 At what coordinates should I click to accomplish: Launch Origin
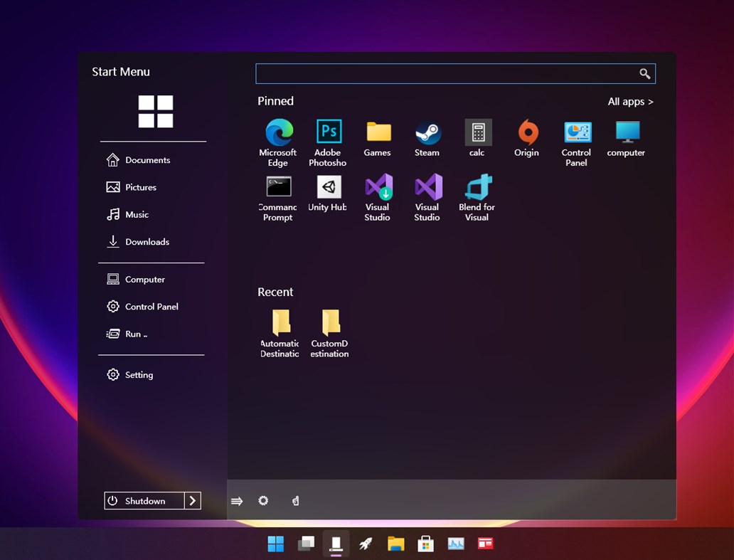click(x=526, y=132)
